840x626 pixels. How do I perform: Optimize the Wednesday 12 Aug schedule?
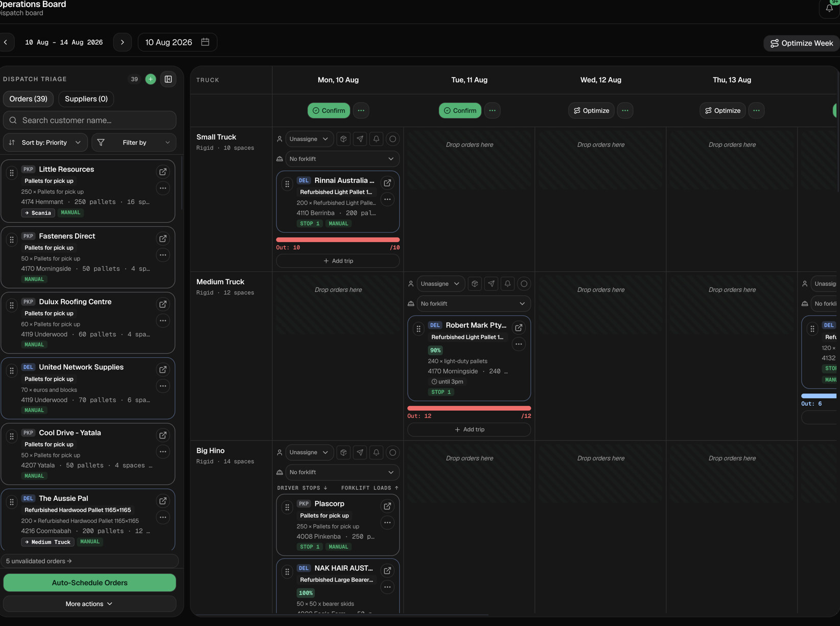click(x=591, y=110)
